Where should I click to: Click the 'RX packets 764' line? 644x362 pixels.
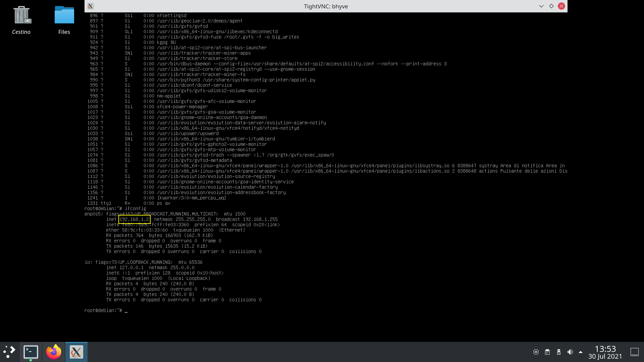[x=159, y=235]
